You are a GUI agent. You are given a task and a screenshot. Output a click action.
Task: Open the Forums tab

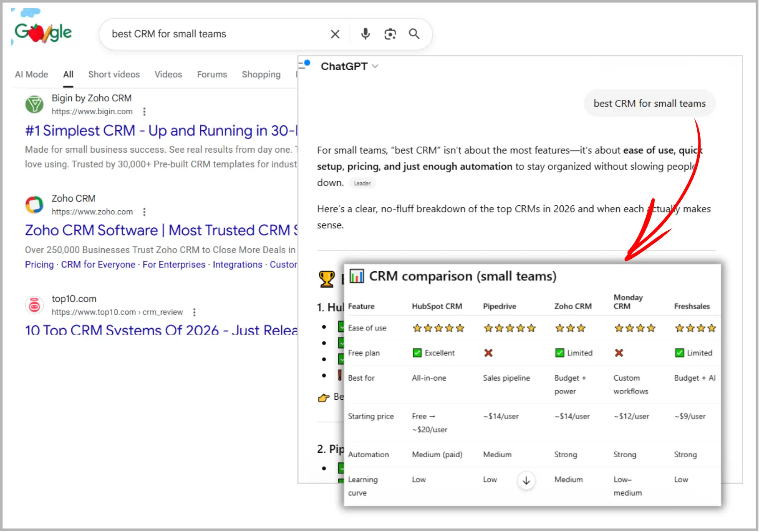click(212, 74)
